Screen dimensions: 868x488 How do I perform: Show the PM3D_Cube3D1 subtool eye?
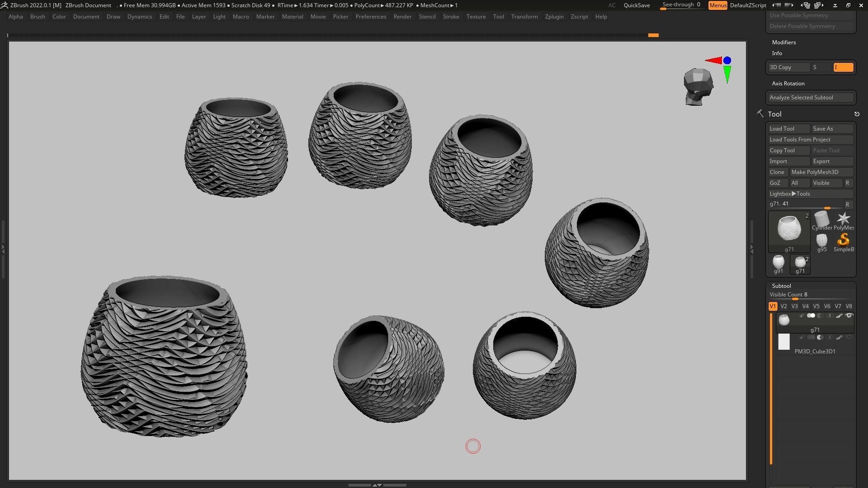pyautogui.click(x=849, y=338)
